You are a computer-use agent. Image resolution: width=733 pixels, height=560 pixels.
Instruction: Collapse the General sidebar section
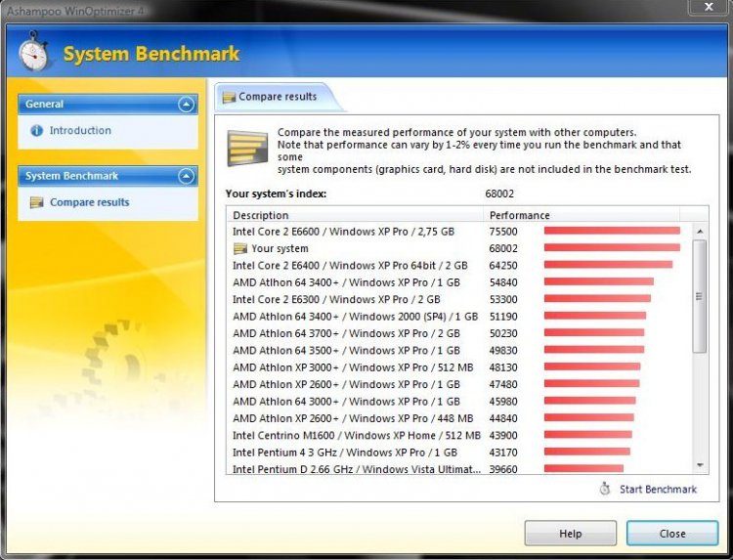[186, 105]
